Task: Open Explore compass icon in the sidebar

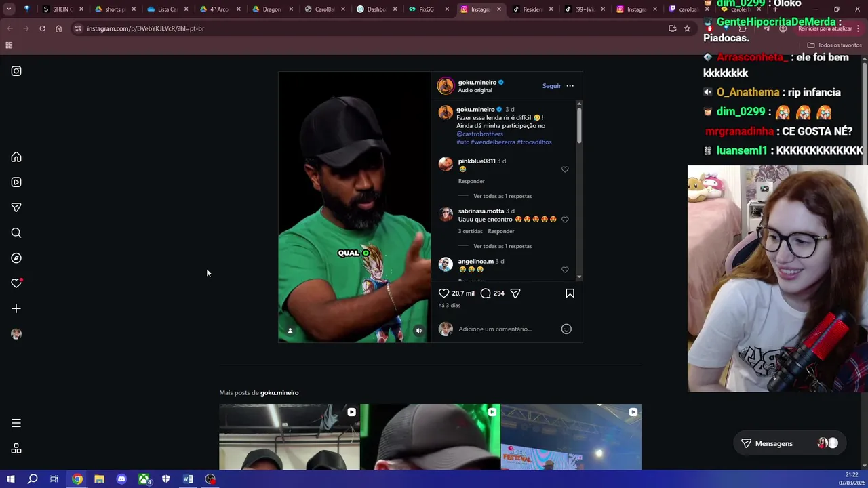Action: point(16,258)
